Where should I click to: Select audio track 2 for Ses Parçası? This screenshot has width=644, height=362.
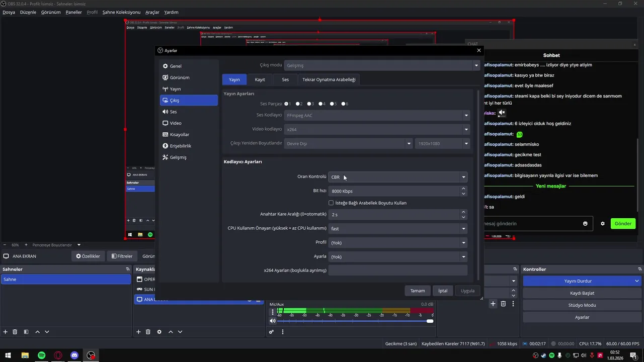tap(298, 104)
